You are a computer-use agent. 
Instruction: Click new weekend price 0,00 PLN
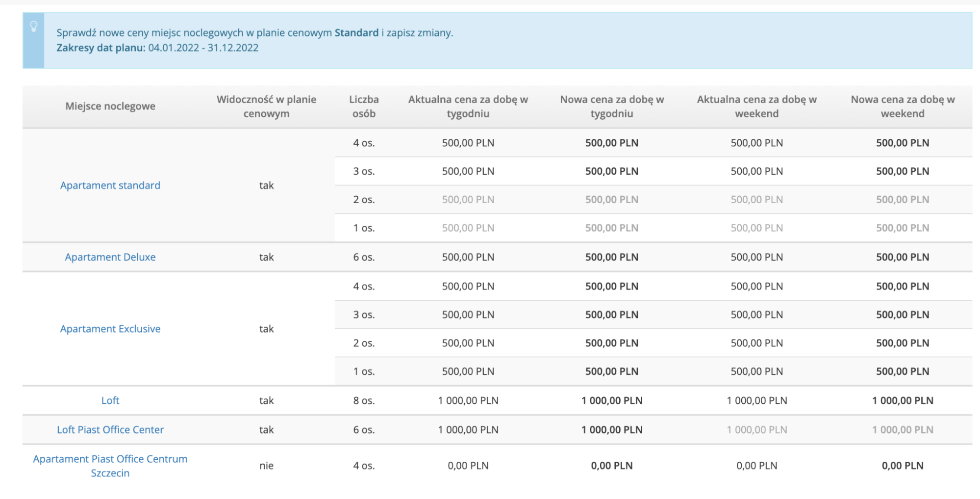[x=902, y=466]
